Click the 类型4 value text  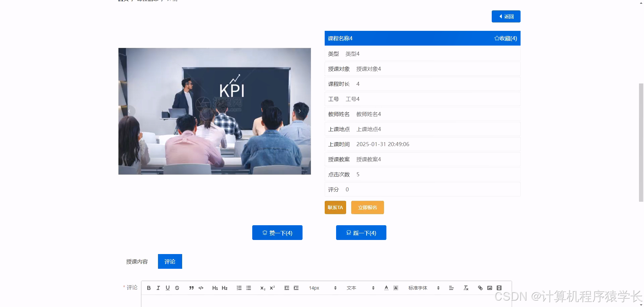[352, 54]
